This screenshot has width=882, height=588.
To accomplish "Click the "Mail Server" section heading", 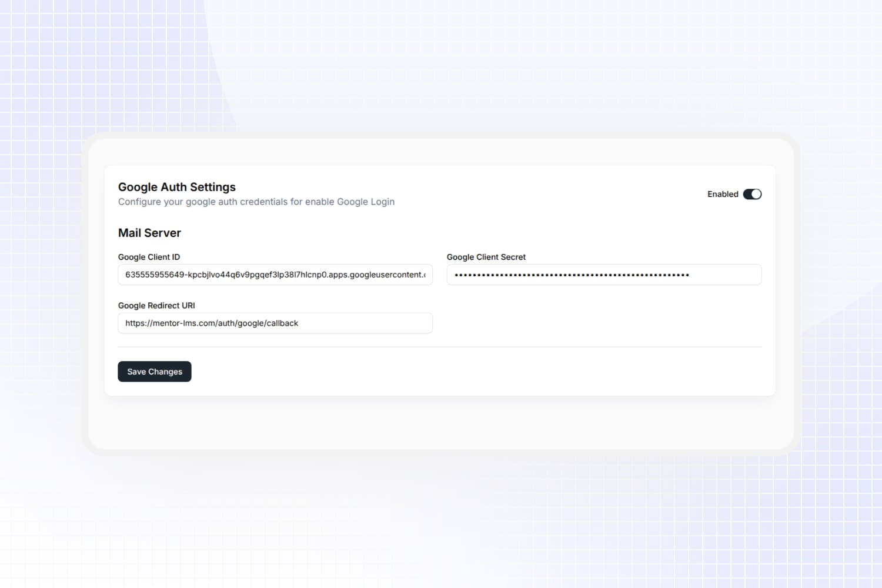I will (x=149, y=233).
